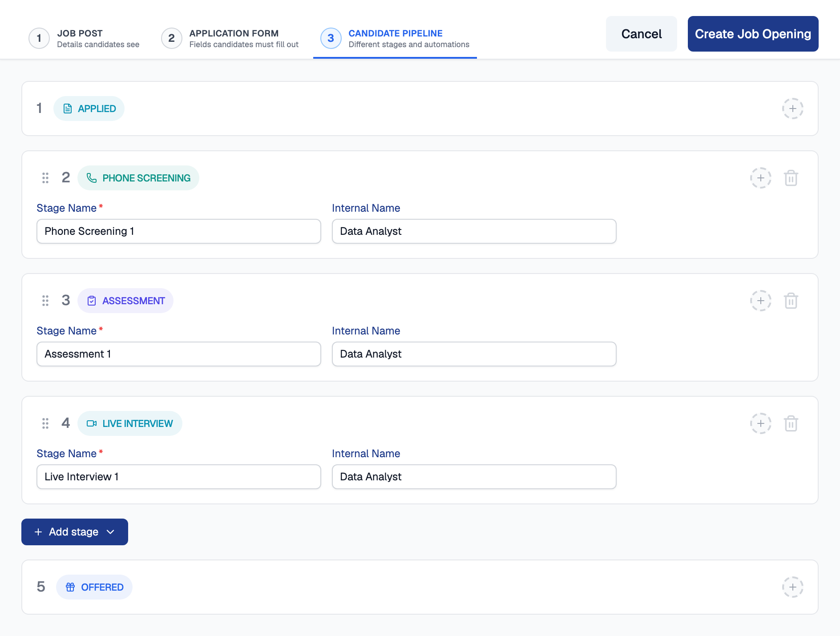Click the add automation plus icon in Applied stage

pos(792,109)
